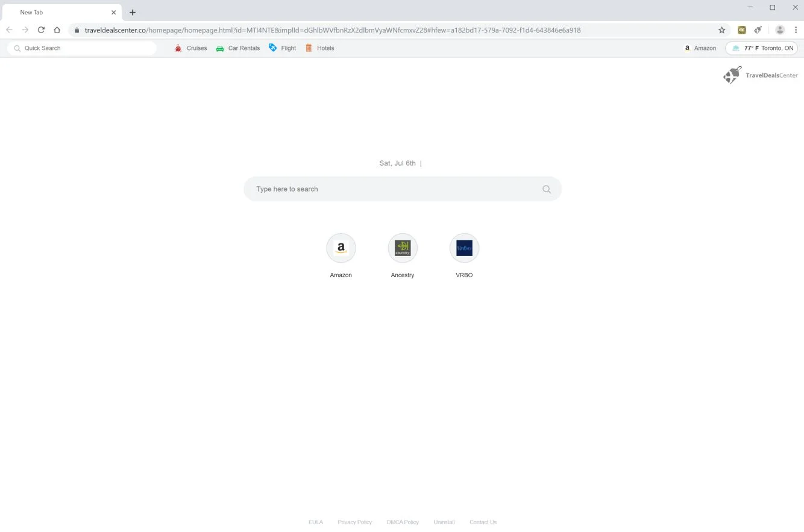This screenshot has width=804, height=532.
Task: Open Chrome three-dot menu
Action: (796, 30)
